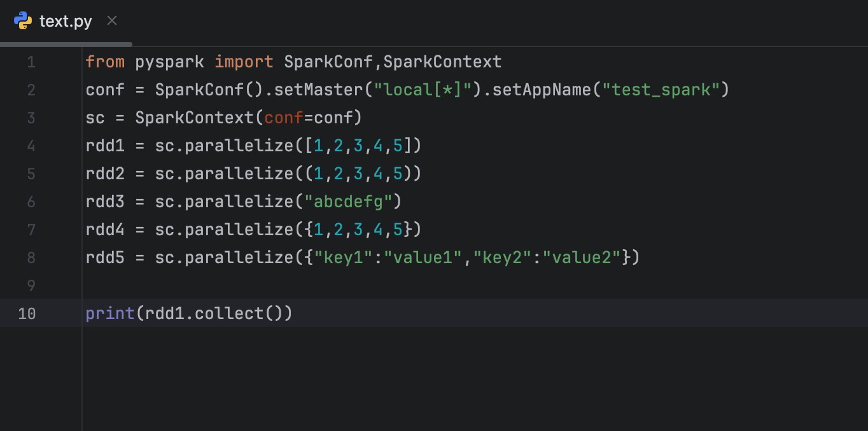This screenshot has height=431, width=868.
Task: Click 'rdd1.collect()' on line 10
Action: tap(214, 313)
